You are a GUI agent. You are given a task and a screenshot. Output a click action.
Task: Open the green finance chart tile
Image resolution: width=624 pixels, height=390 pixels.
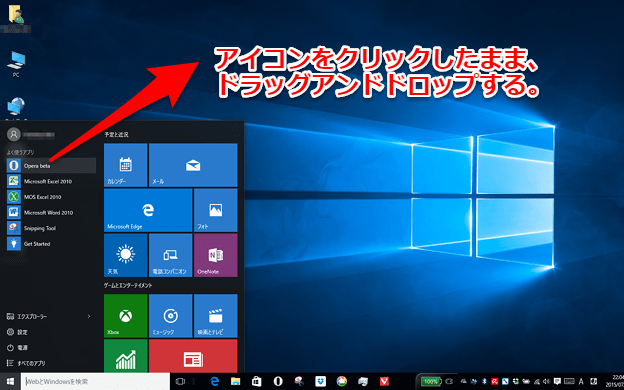point(125,356)
